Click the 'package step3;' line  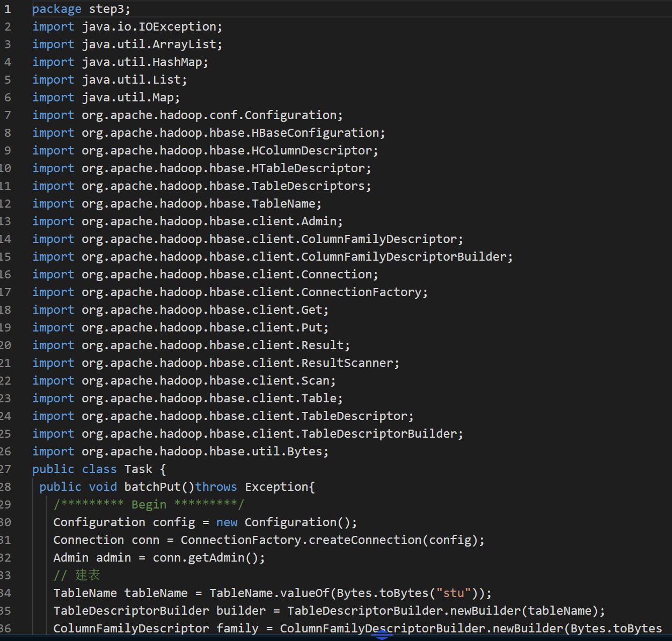(81, 9)
